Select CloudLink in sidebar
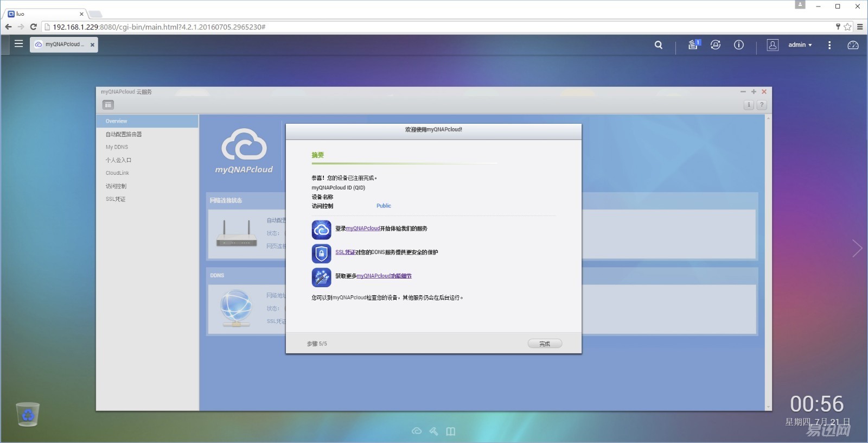 [x=117, y=173]
